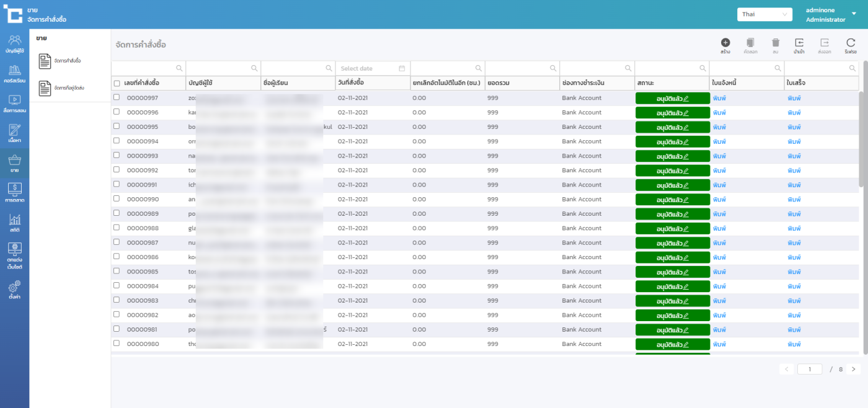Open the การตลาด marketing sidebar icon

pyautogui.click(x=14, y=192)
